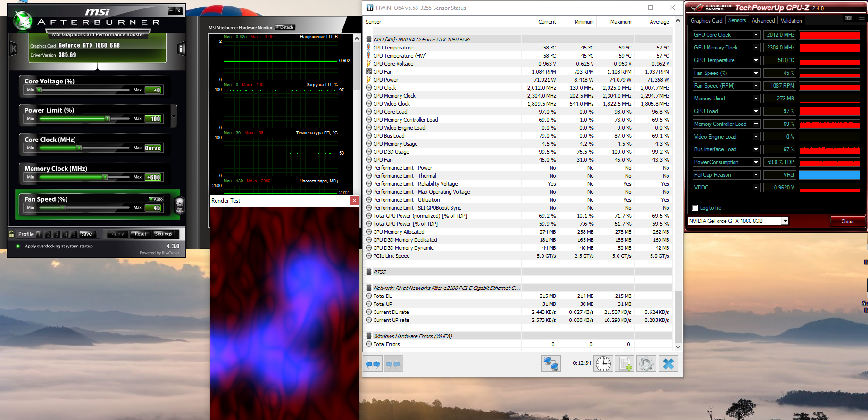Click the Reset button in Afterburner

click(141, 234)
